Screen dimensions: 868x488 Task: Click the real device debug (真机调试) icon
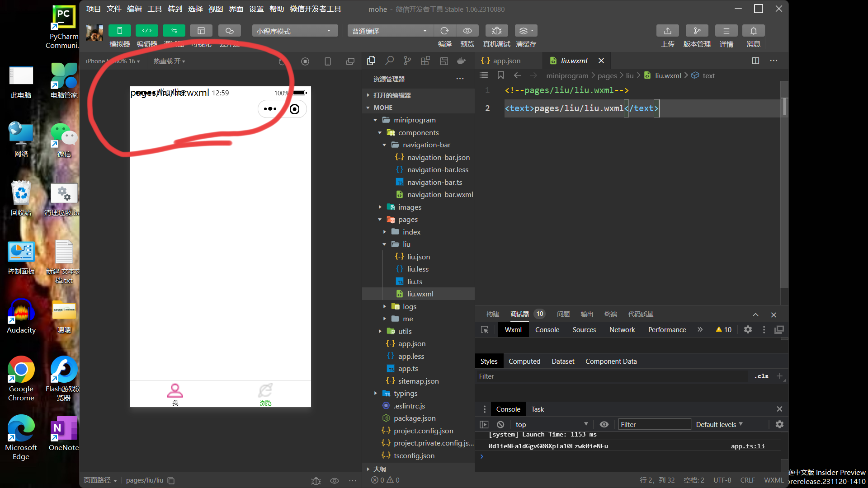click(x=496, y=31)
